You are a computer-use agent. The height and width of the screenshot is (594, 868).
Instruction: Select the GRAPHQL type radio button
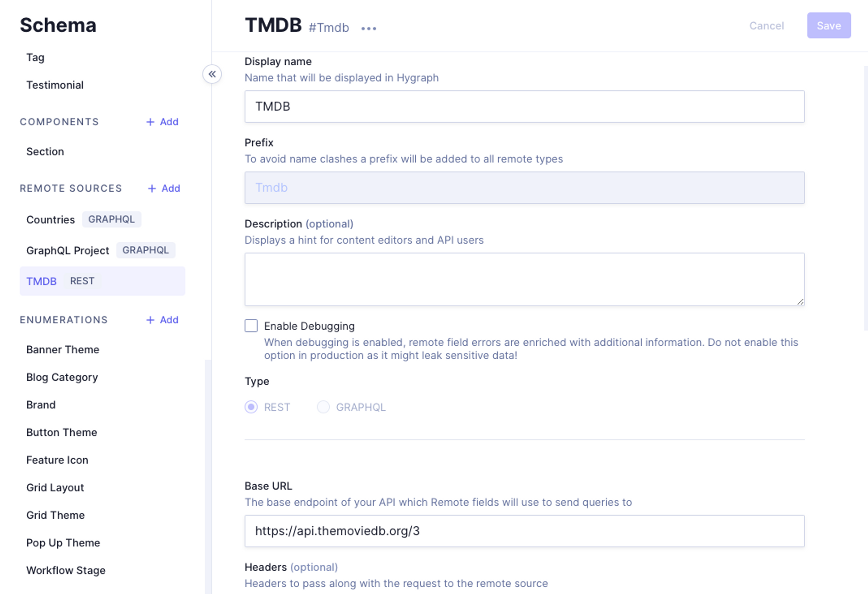pos(323,407)
